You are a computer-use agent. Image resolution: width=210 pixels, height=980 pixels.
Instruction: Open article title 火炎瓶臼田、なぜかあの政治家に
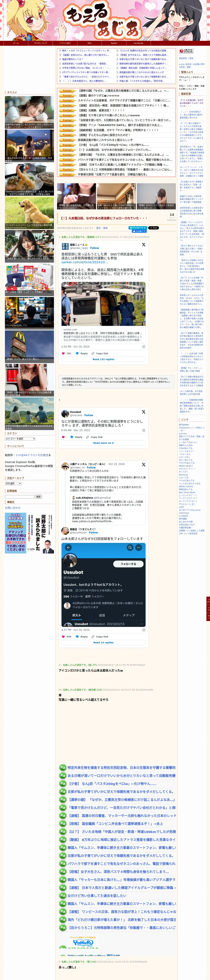[104, 218]
